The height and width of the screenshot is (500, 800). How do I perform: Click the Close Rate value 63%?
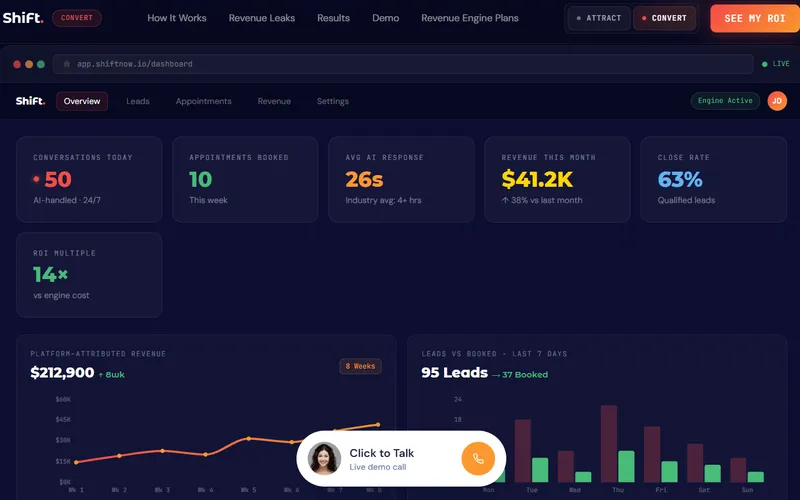tap(680, 180)
